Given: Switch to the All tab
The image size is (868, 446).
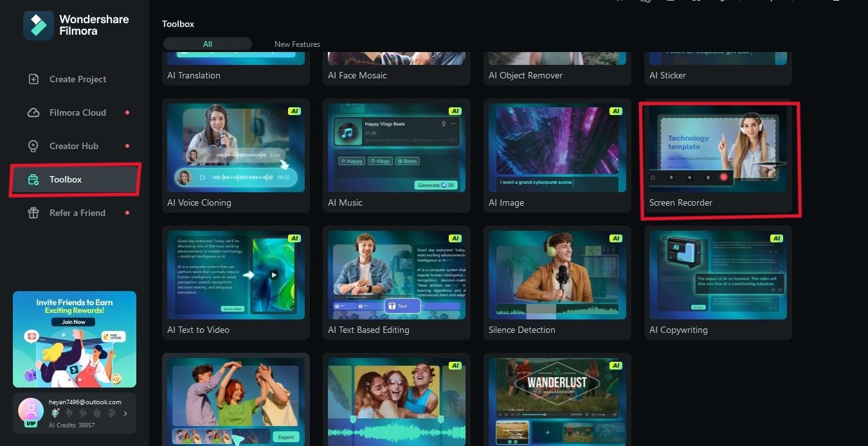Looking at the screenshot, I should [207, 44].
